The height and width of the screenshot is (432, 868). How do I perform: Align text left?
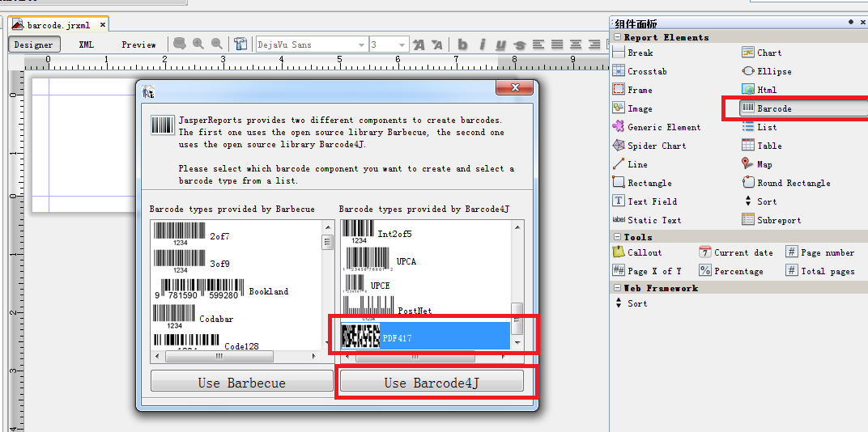(x=538, y=44)
